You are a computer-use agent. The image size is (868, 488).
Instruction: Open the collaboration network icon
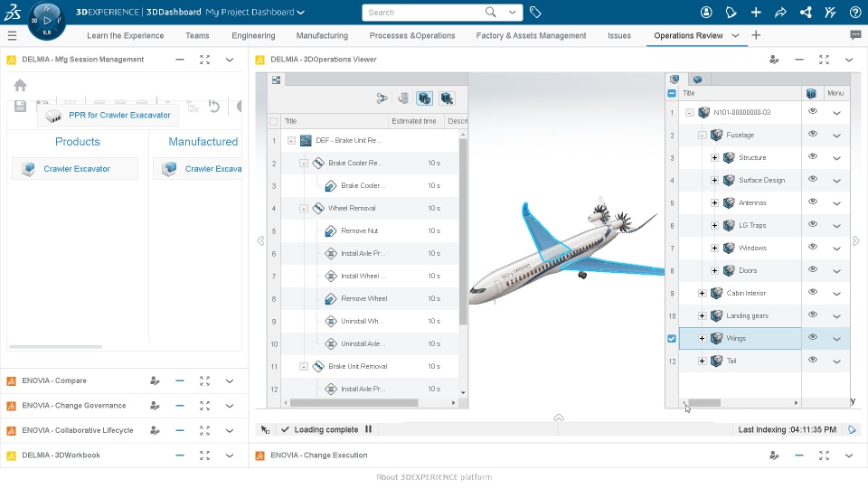click(x=806, y=12)
